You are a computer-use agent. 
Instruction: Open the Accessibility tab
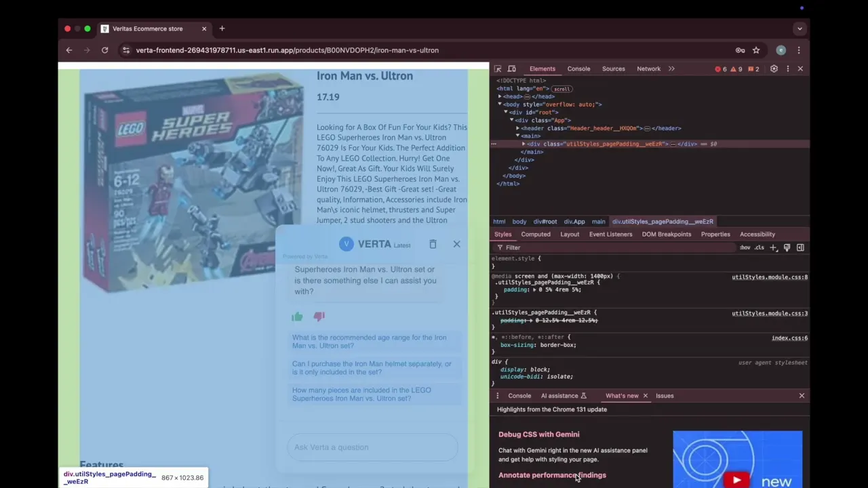tap(757, 235)
